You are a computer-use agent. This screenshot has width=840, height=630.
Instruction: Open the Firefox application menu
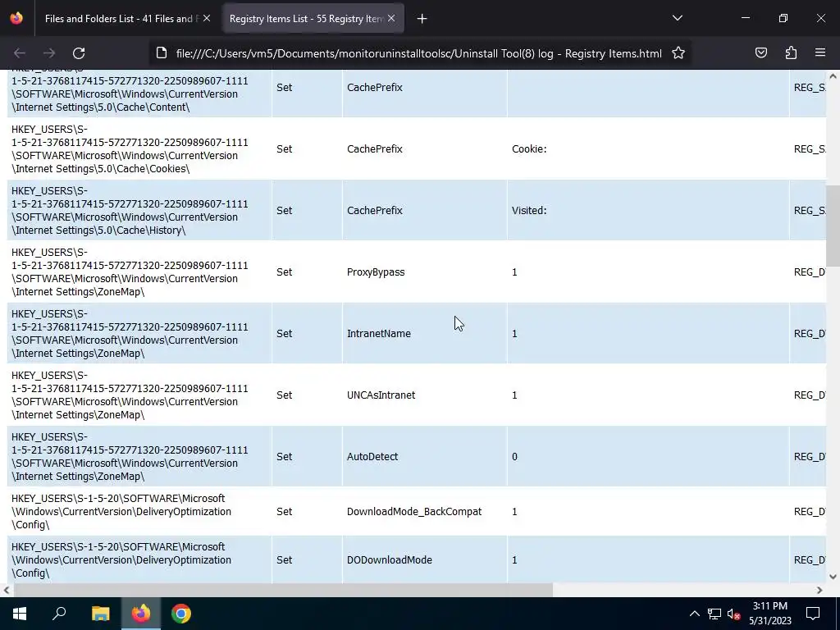point(820,53)
